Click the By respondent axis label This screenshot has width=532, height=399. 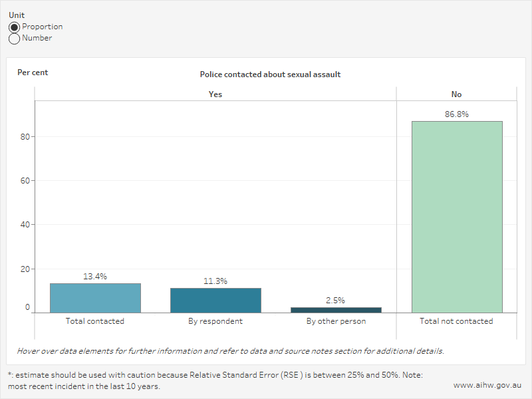[215, 321]
